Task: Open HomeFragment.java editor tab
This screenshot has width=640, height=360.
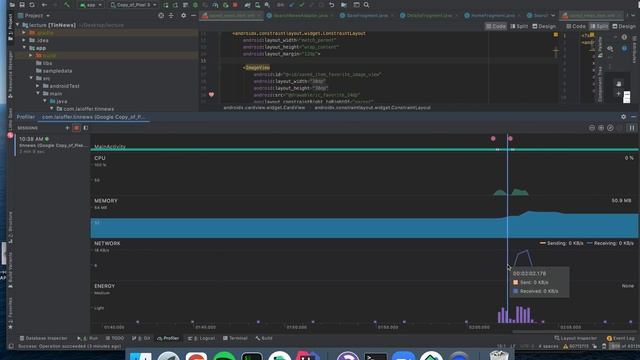Action: 493,16
